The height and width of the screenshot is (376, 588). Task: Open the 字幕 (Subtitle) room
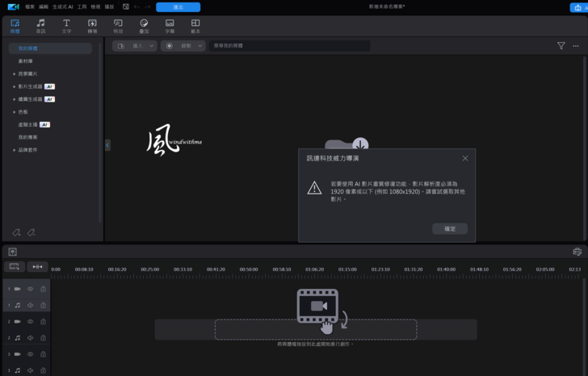coord(170,26)
